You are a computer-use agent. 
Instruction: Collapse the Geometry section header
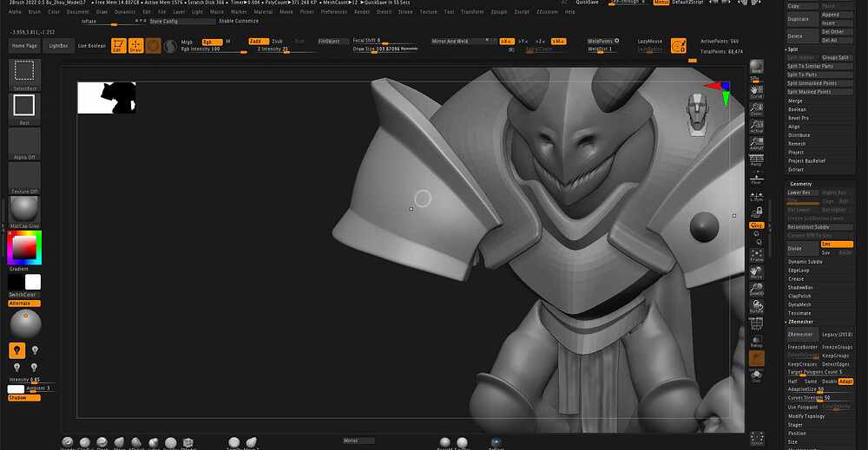(800, 184)
